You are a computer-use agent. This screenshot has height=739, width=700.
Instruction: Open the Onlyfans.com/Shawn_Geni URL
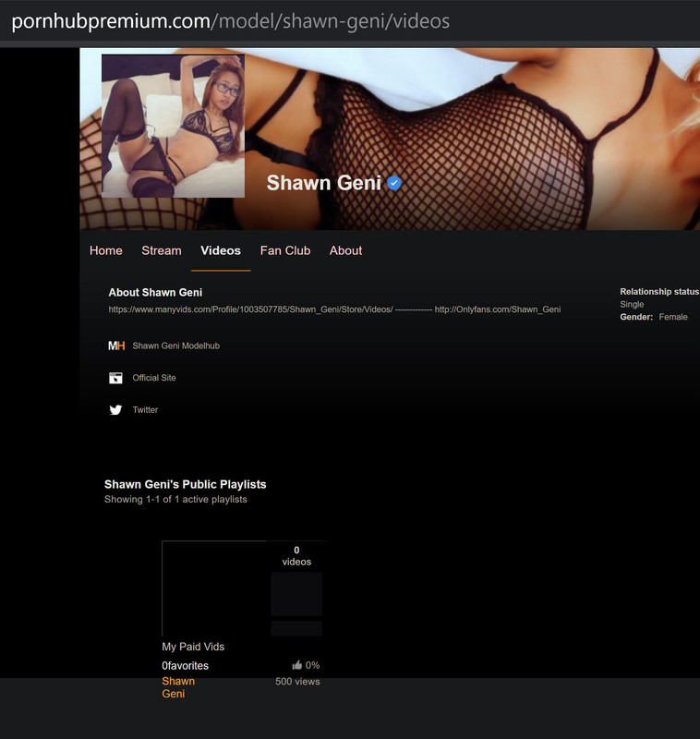tap(498, 309)
